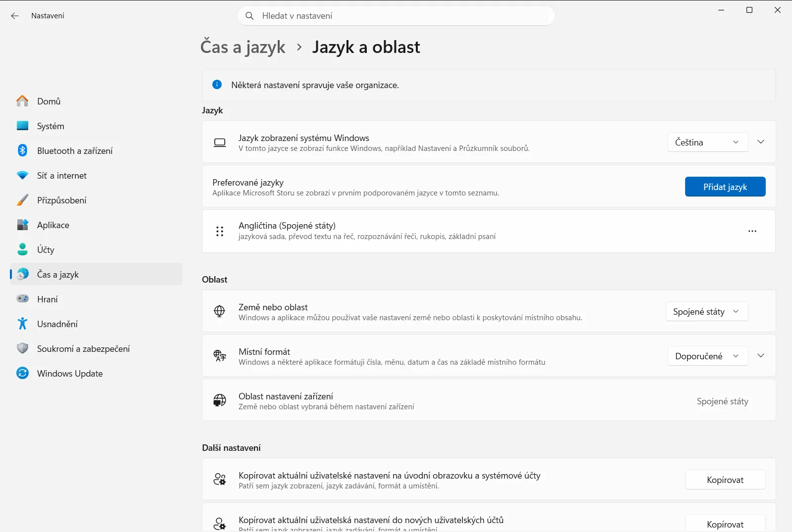This screenshot has height=532, width=792.
Task: Click the Země nebo oblast globe icon
Action: (219, 311)
